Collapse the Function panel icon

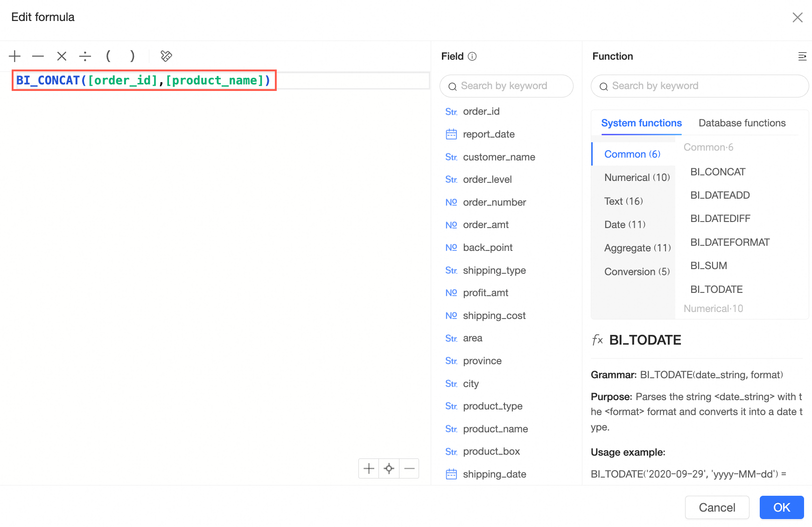[x=802, y=56]
